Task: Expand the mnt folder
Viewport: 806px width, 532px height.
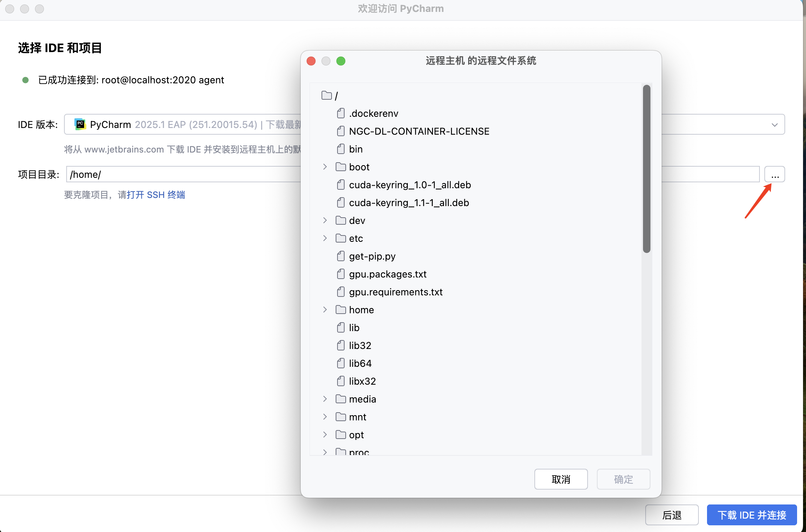Action: pyautogui.click(x=325, y=417)
